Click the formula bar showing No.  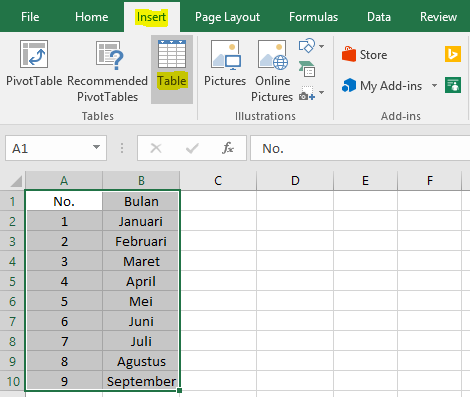[360, 148]
